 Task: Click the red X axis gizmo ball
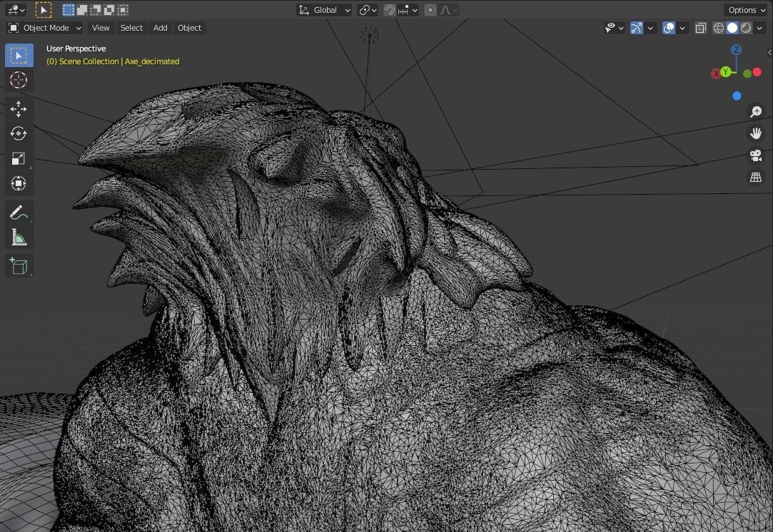click(716, 74)
